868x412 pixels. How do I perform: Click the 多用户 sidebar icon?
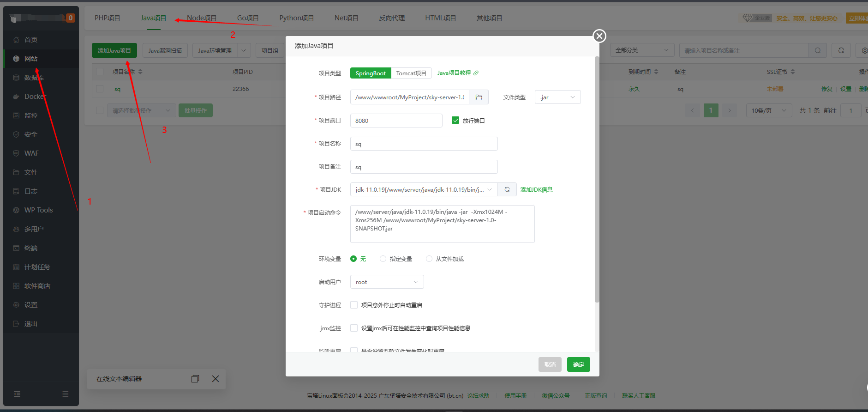coord(16,229)
